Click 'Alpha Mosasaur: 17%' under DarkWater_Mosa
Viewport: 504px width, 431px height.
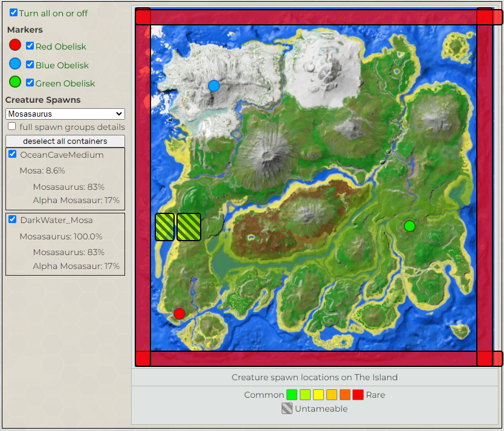pyautogui.click(x=76, y=266)
